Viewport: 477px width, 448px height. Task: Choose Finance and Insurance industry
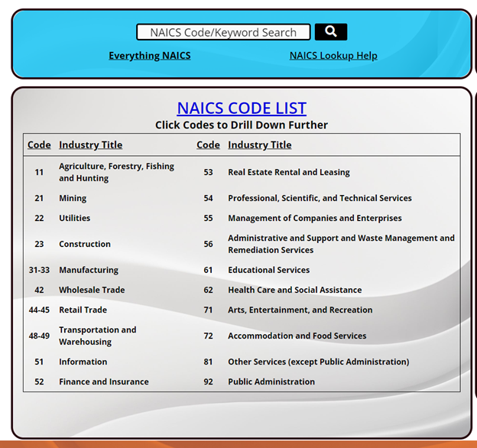tap(104, 381)
